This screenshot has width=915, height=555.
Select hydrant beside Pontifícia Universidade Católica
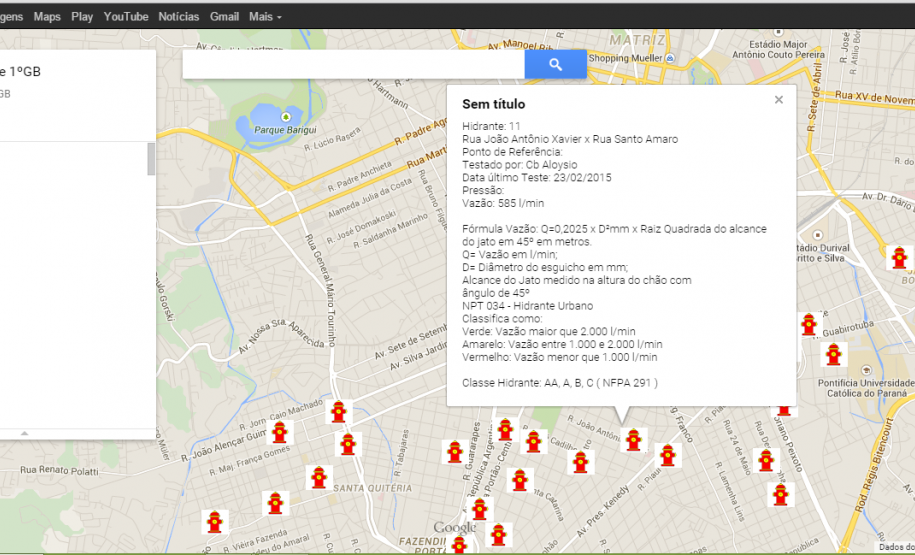click(x=832, y=355)
